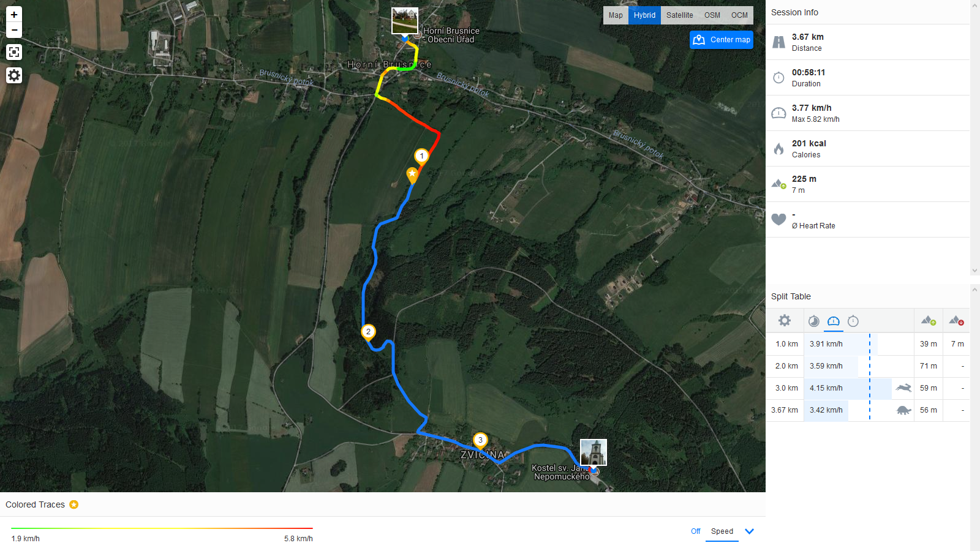Expand Split Table panel arrow
Image resolution: width=980 pixels, height=551 pixels.
tap(974, 289)
